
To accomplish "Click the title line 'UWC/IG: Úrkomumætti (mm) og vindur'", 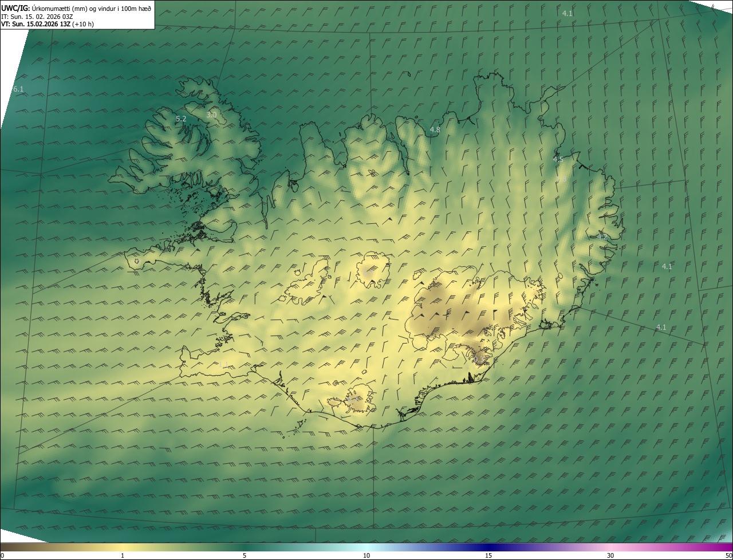I will (x=76, y=8).
